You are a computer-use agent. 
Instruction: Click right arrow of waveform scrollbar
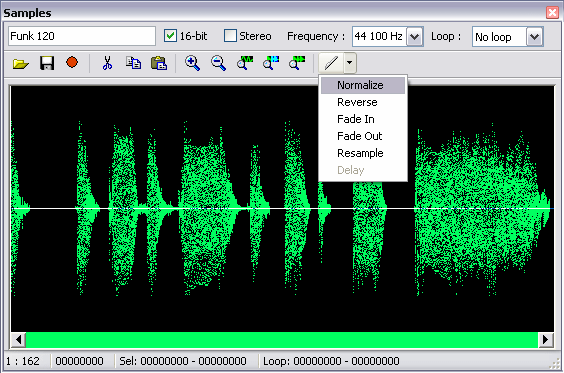[x=546, y=340]
